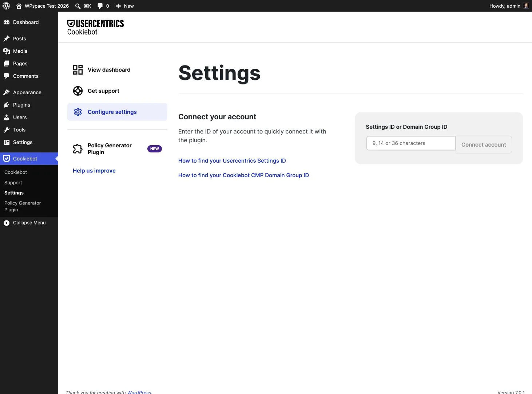
Task: Open WordPress Settings in the sidebar
Action: point(29,142)
